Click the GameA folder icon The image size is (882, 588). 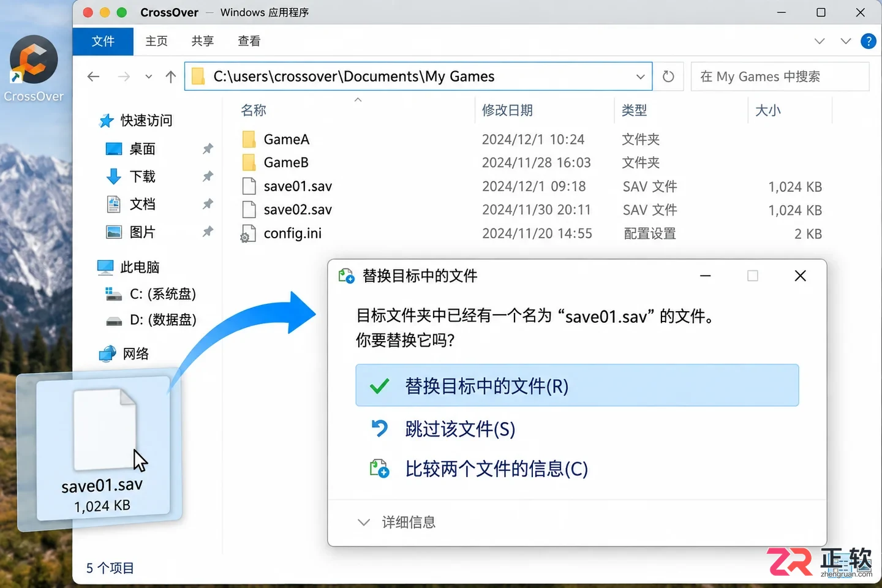click(249, 140)
